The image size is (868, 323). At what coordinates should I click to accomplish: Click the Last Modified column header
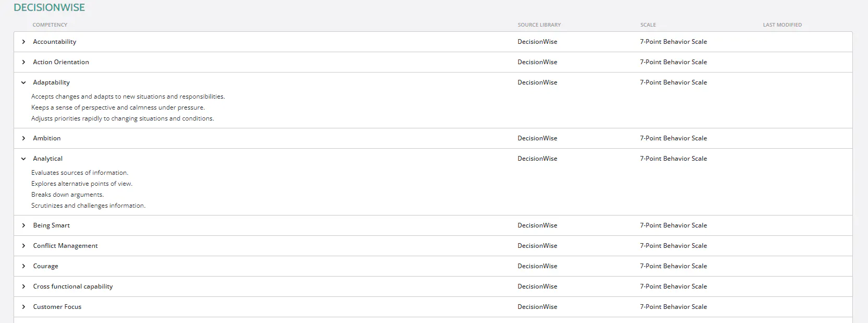tap(783, 25)
